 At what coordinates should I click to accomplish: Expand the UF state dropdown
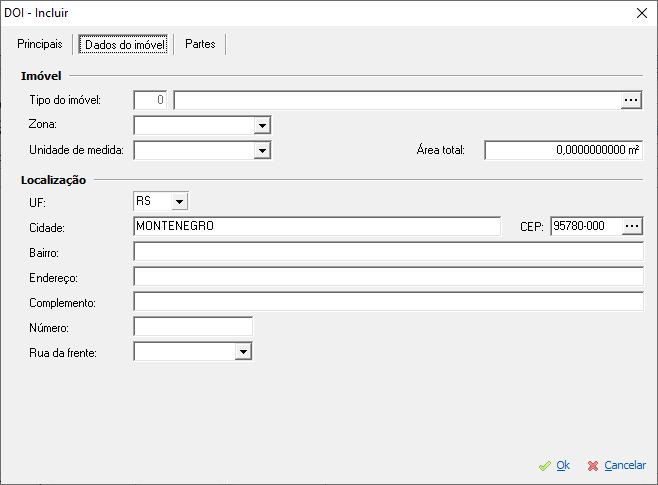(x=178, y=202)
